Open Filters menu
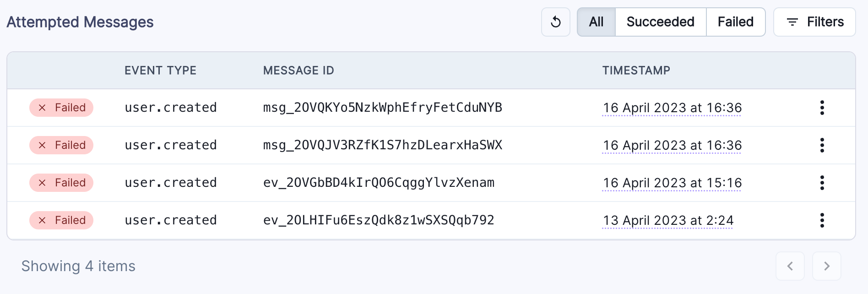The width and height of the screenshot is (868, 294). [814, 22]
